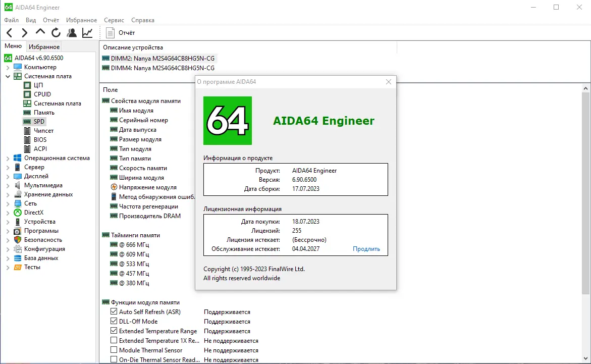The height and width of the screenshot is (364, 591).
Task: Toggle On-Die Thermal Sensor Read... checkbox
Action: point(114,359)
